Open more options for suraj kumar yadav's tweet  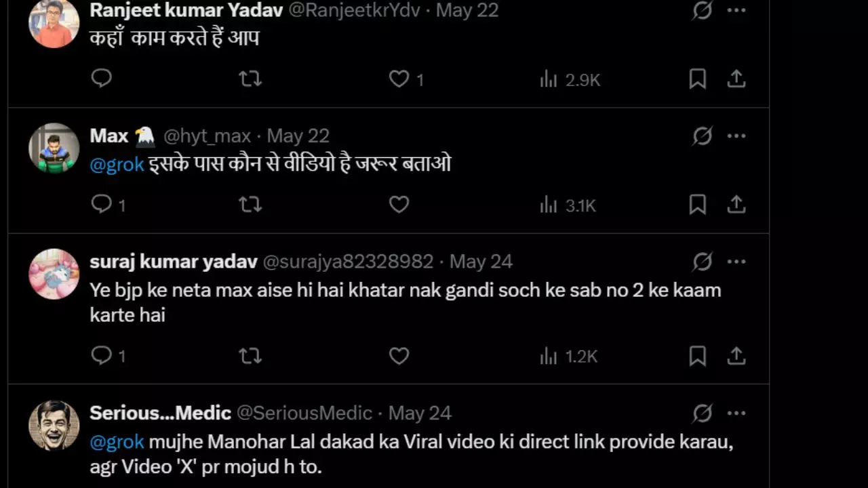click(736, 262)
